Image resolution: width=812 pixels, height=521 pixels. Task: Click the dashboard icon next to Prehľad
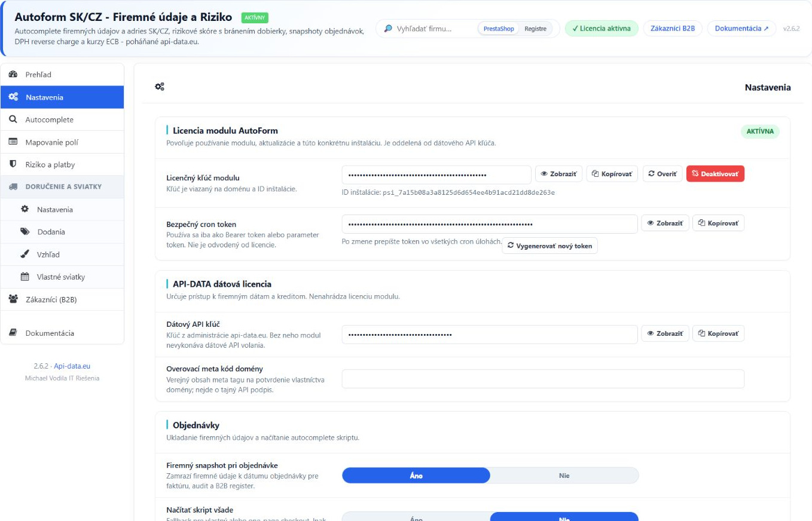tap(13, 75)
